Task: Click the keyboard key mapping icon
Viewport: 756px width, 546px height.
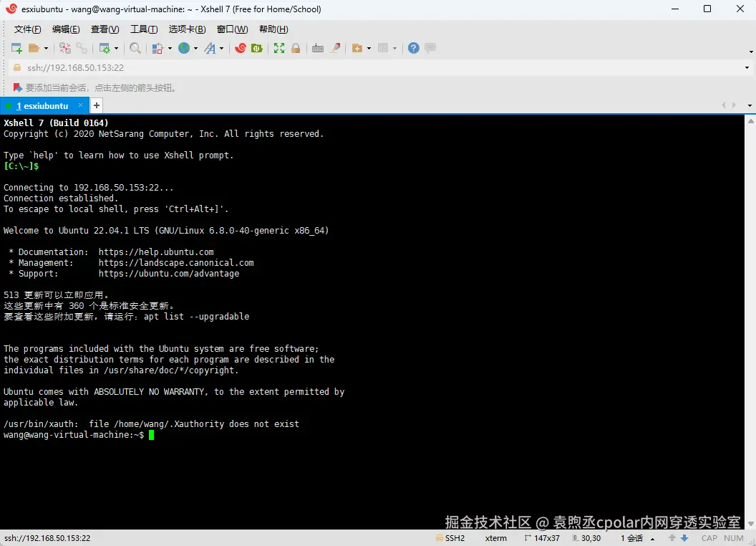Action: click(x=318, y=48)
